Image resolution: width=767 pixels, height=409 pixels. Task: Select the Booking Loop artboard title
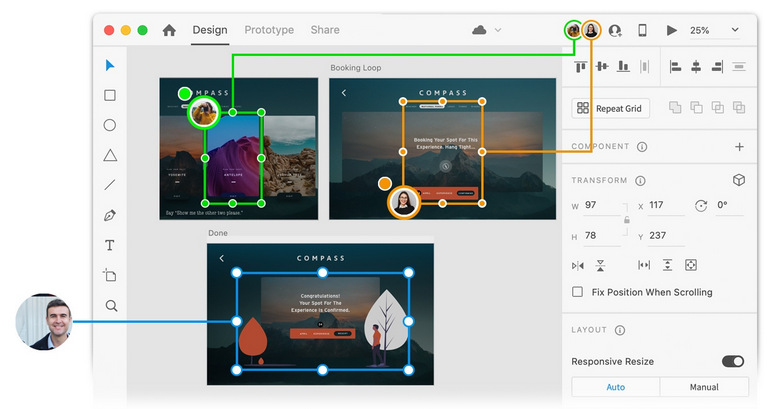click(356, 68)
